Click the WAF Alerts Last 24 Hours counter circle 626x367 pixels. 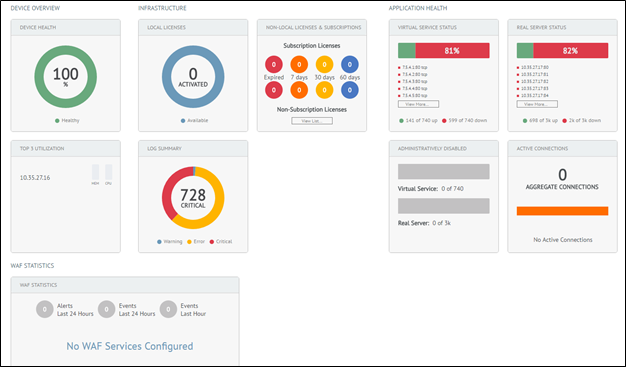tap(45, 309)
